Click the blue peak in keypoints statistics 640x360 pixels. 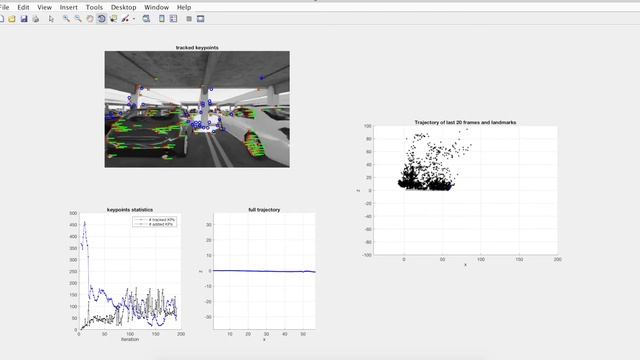pos(84,223)
